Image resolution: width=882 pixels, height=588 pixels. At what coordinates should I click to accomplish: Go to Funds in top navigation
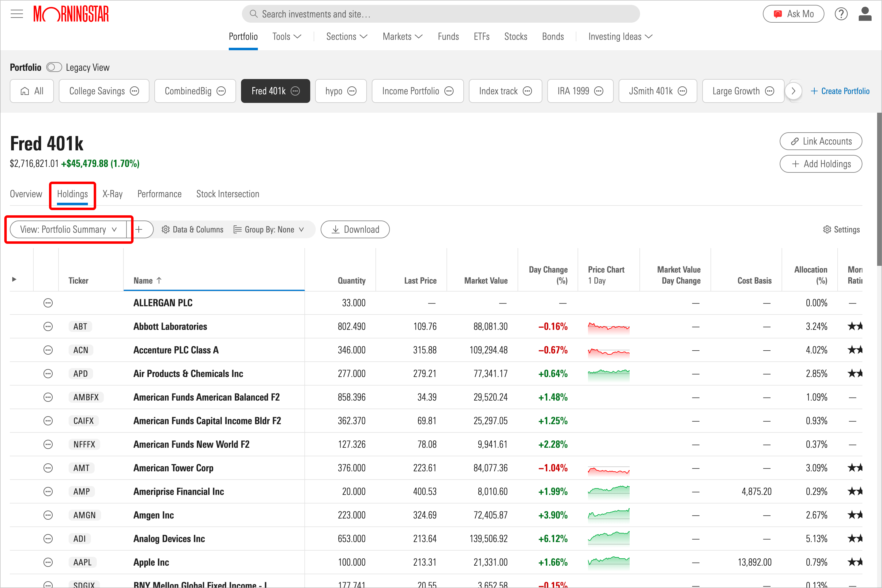448,37
